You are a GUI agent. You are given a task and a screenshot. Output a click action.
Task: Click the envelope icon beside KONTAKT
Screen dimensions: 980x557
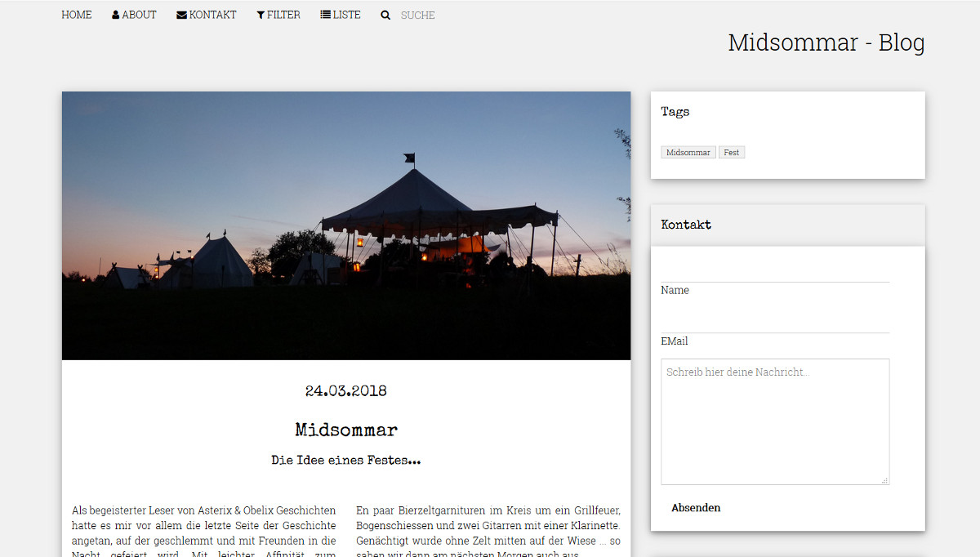click(181, 15)
